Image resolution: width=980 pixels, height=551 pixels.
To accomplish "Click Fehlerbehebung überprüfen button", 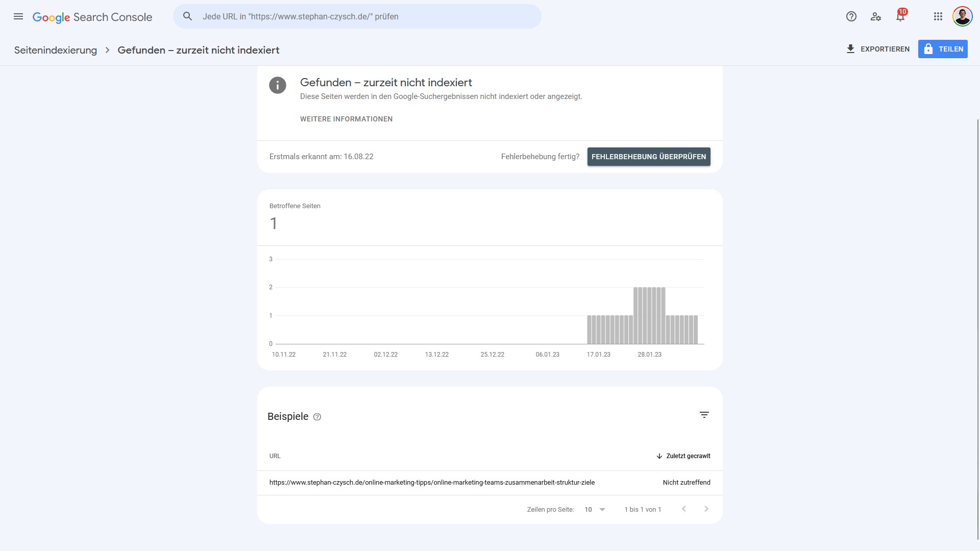I will 649,157.
